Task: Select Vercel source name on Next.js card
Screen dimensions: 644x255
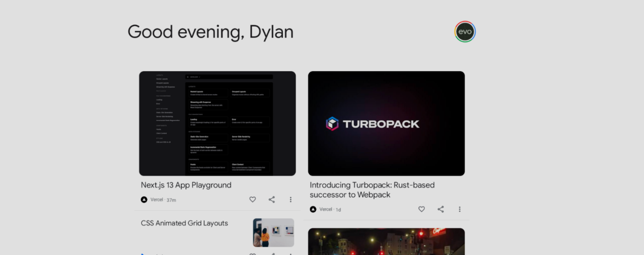Action: pos(156,200)
